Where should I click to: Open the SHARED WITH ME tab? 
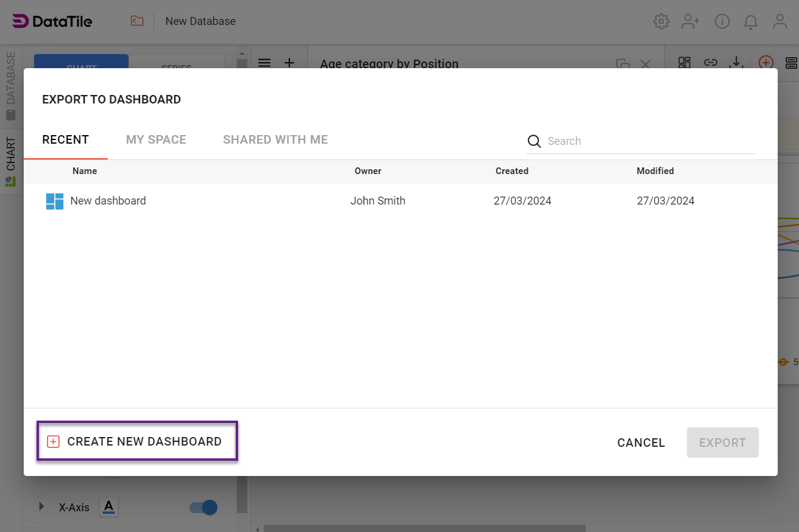tap(275, 139)
